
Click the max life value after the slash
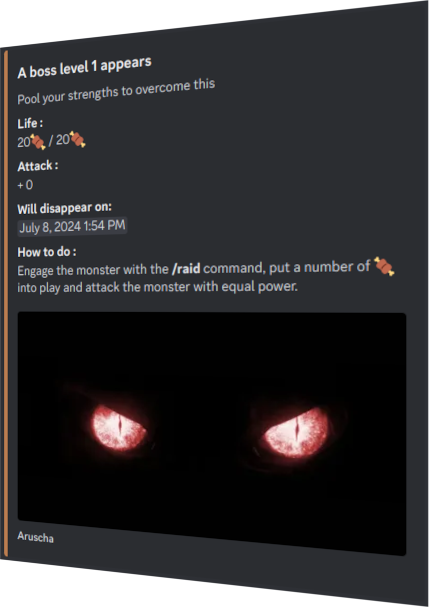pyautogui.click(x=63, y=140)
